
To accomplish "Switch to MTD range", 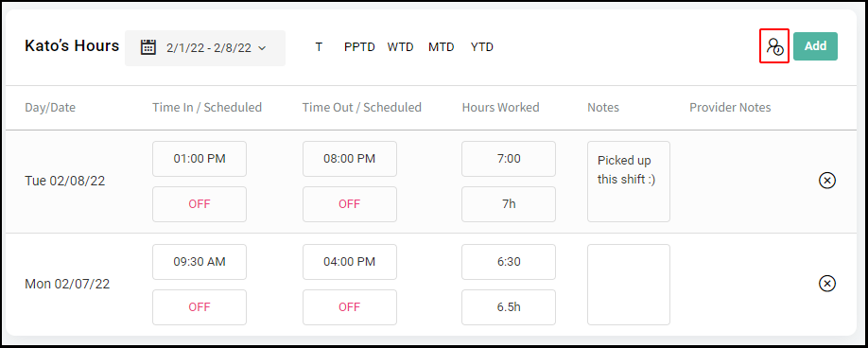I will pos(442,47).
